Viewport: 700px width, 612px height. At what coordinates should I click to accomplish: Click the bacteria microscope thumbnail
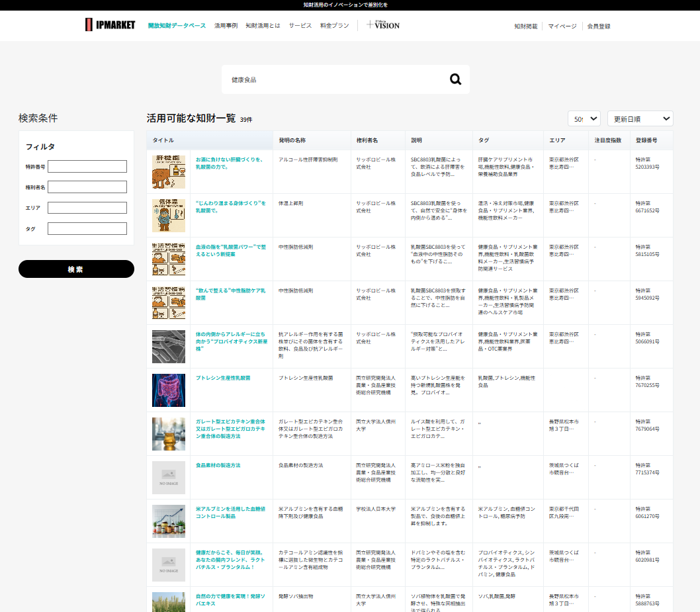(168, 347)
